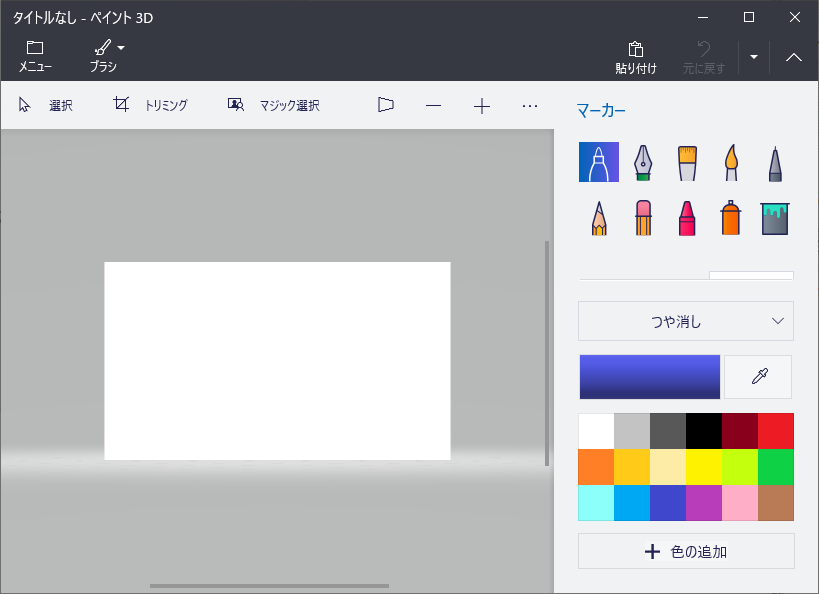Open the つや消し material dropdown
819x594 pixels.
click(686, 321)
